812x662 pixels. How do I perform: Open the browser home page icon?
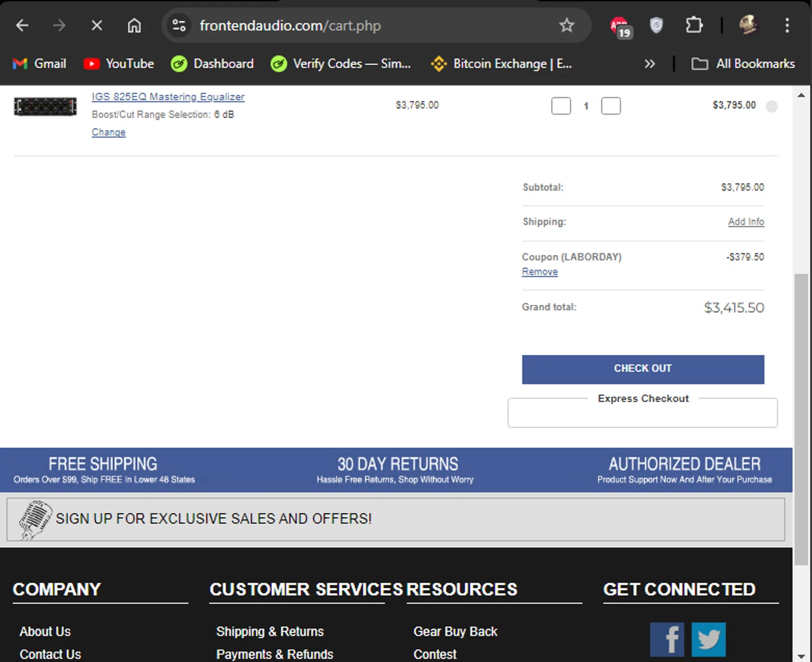[x=134, y=25]
